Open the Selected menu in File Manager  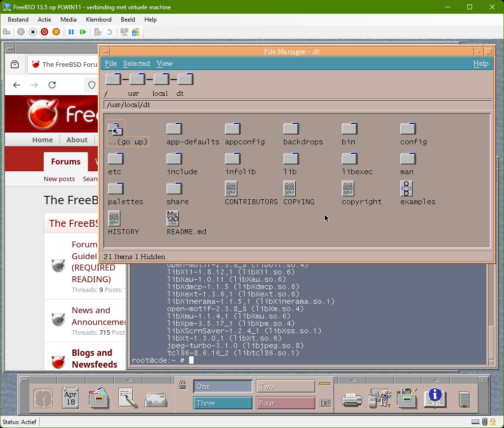tap(136, 63)
